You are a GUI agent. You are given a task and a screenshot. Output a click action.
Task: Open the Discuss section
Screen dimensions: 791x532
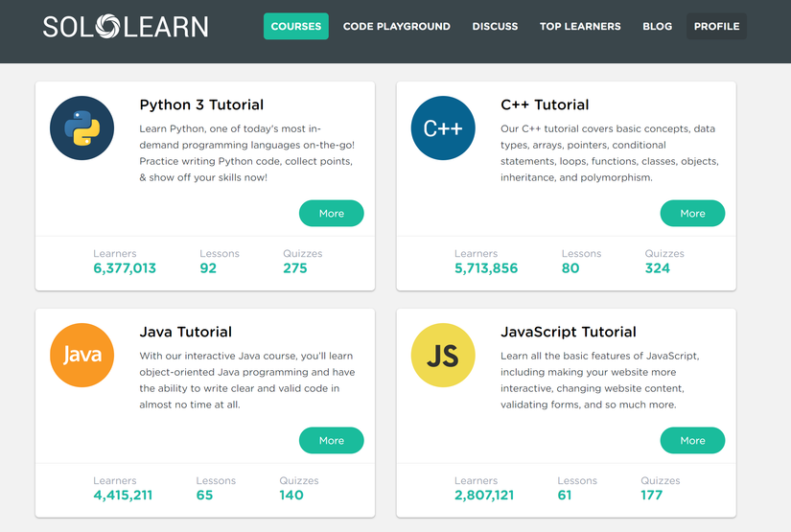click(495, 26)
